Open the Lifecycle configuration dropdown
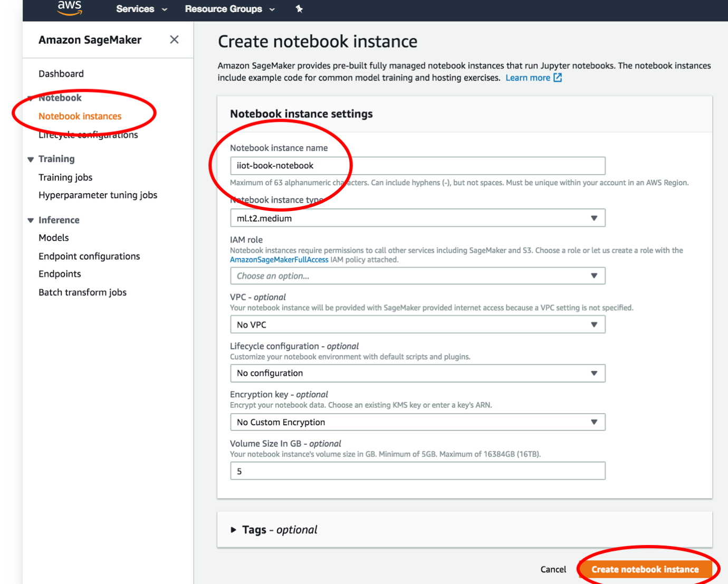 pyautogui.click(x=417, y=373)
